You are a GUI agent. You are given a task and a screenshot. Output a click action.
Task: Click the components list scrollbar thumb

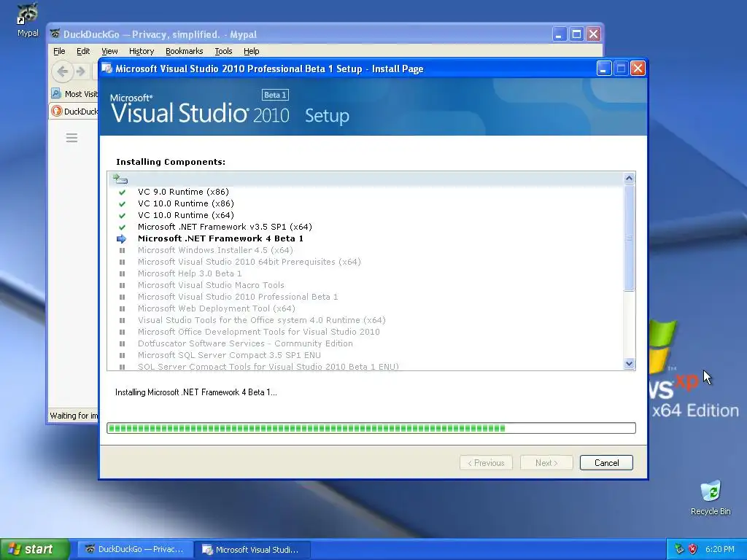pyautogui.click(x=629, y=238)
